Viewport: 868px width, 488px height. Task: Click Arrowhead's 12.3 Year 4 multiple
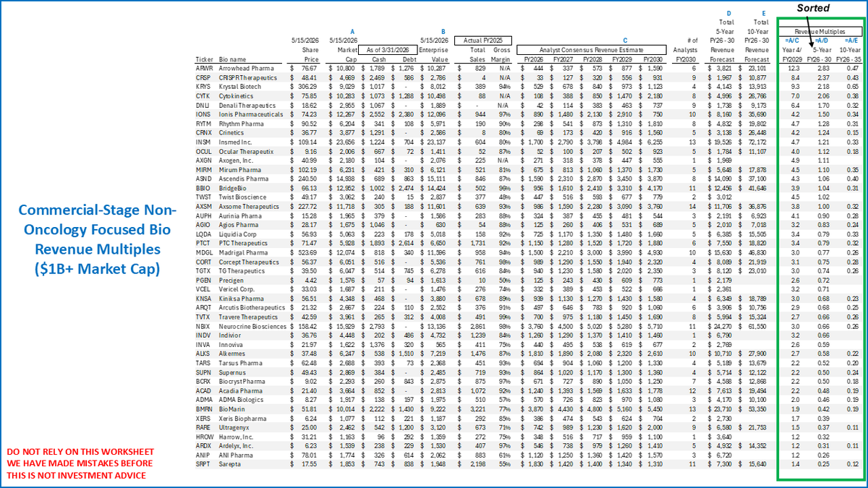(792, 67)
